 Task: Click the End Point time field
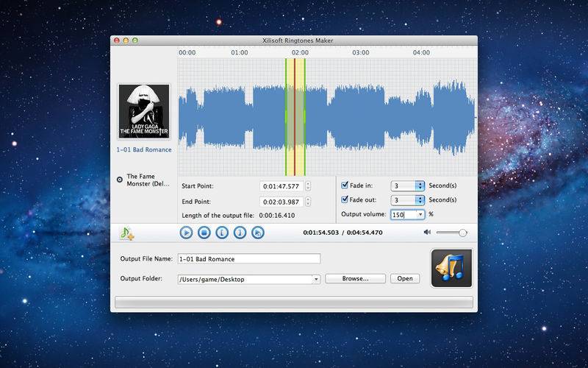(x=282, y=202)
